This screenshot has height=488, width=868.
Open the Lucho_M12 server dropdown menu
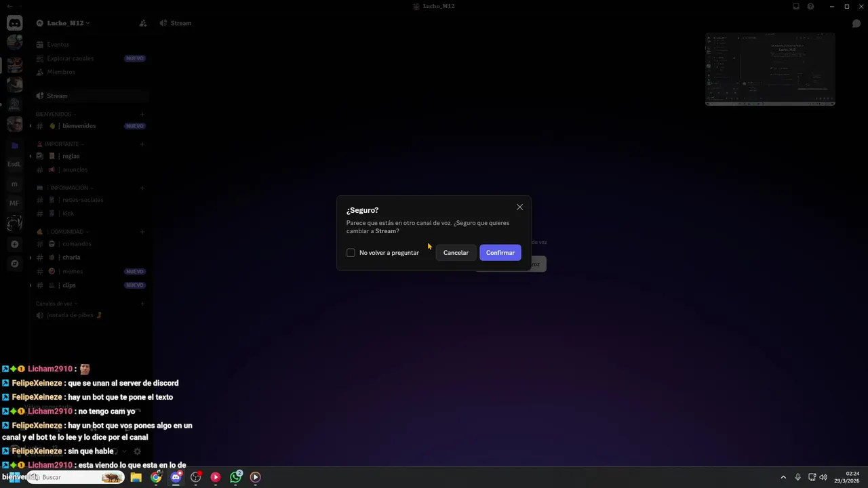point(68,23)
